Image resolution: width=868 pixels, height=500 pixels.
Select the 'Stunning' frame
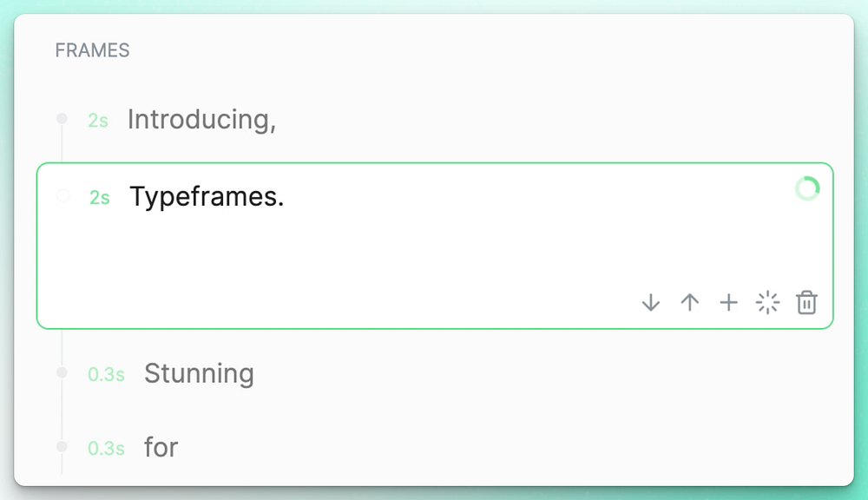point(199,373)
